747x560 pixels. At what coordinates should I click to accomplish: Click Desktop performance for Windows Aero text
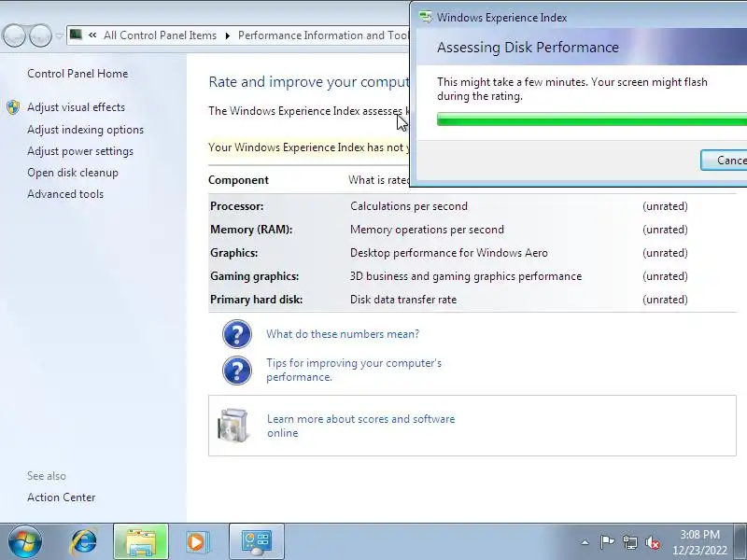coord(449,253)
